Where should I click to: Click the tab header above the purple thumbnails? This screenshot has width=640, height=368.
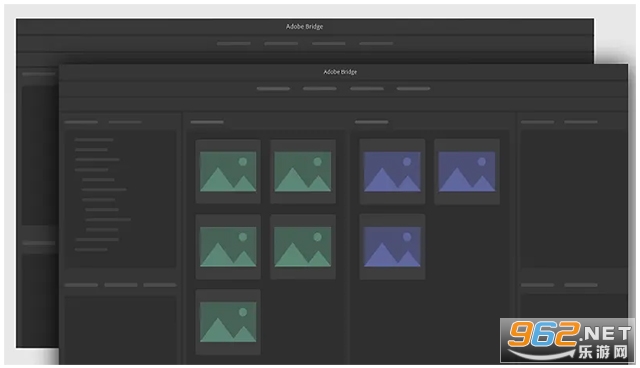click(371, 122)
